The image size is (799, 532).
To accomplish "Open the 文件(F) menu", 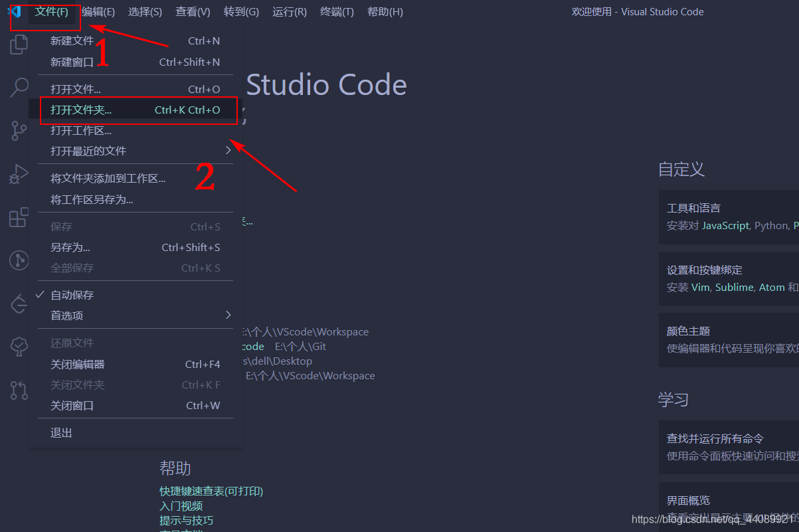I will pos(52,12).
